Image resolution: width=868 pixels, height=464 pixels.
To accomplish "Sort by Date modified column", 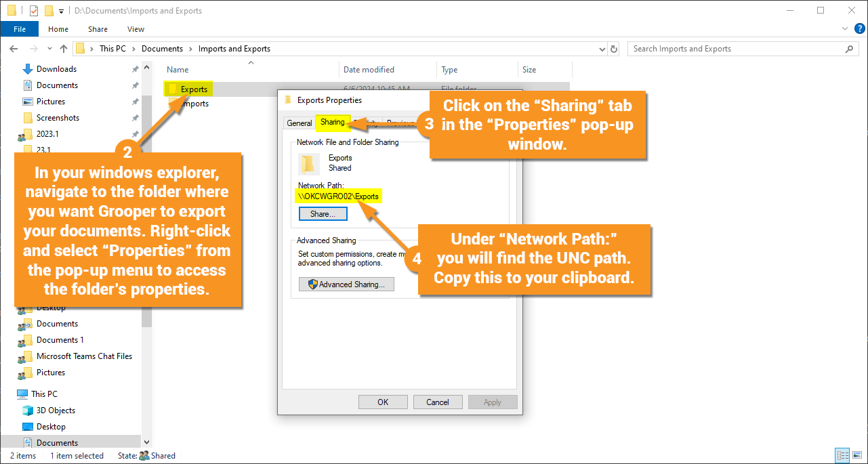I will point(369,70).
